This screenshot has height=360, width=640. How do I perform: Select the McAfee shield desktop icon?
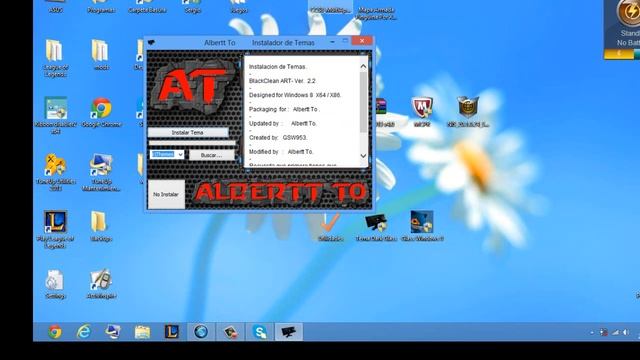(422, 112)
